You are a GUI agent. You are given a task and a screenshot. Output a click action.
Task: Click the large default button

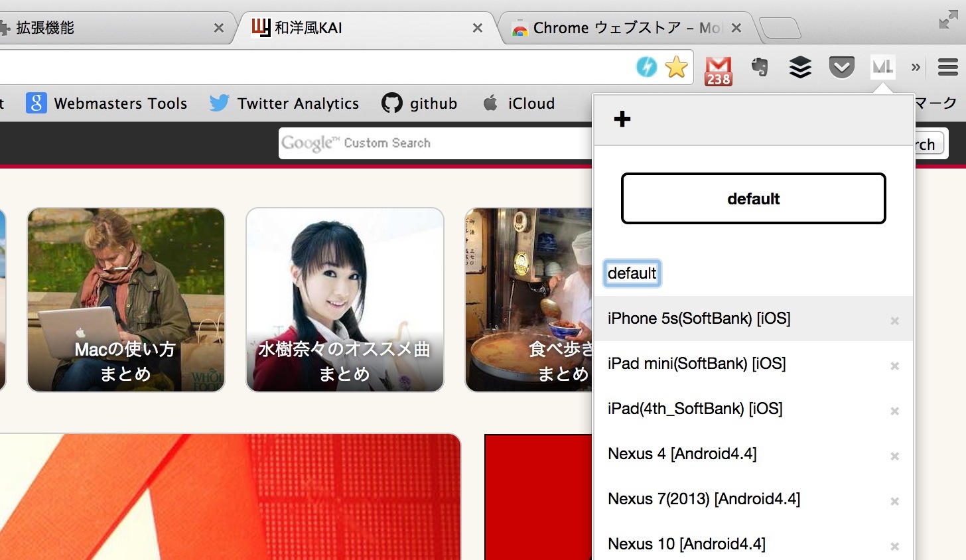tap(753, 198)
